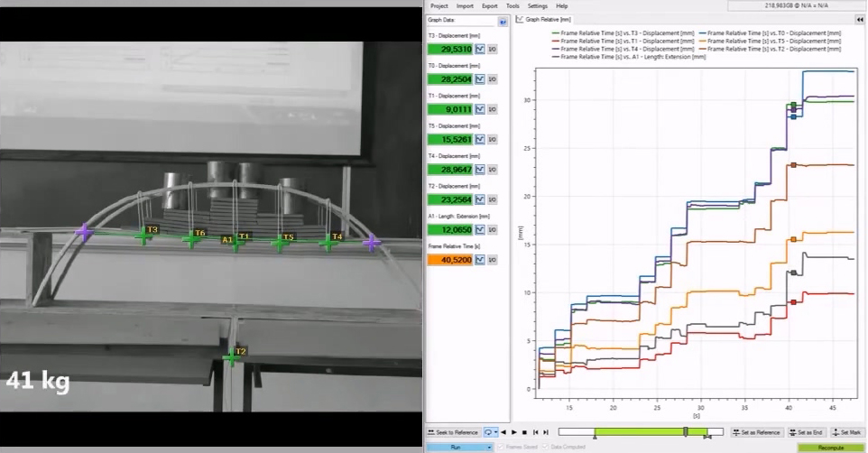The image size is (868, 453).
Task: Click the Seek to Reference button
Action: (453, 433)
